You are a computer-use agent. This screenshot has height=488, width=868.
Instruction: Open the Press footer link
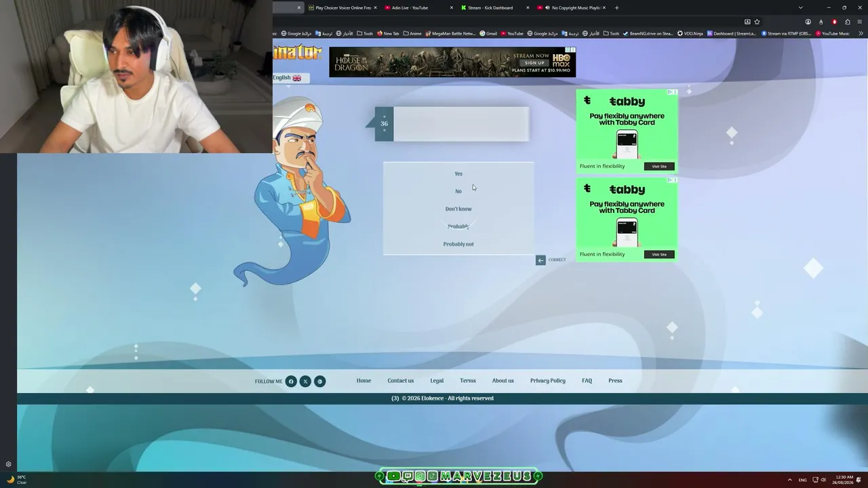click(x=615, y=381)
